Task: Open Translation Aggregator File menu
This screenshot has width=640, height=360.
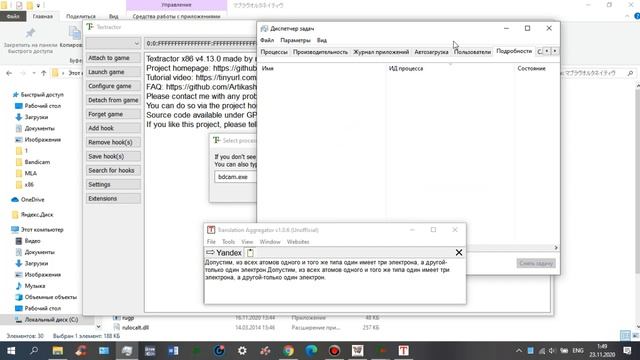Action: (211, 242)
